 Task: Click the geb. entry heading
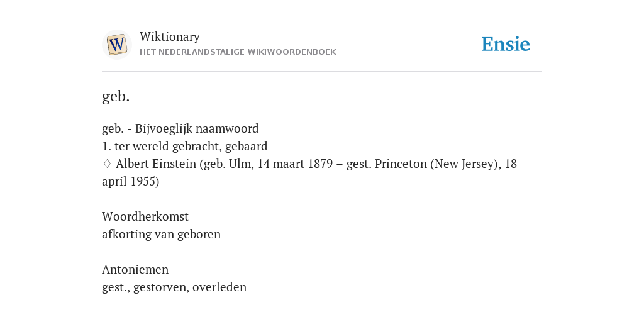(x=116, y=96)
